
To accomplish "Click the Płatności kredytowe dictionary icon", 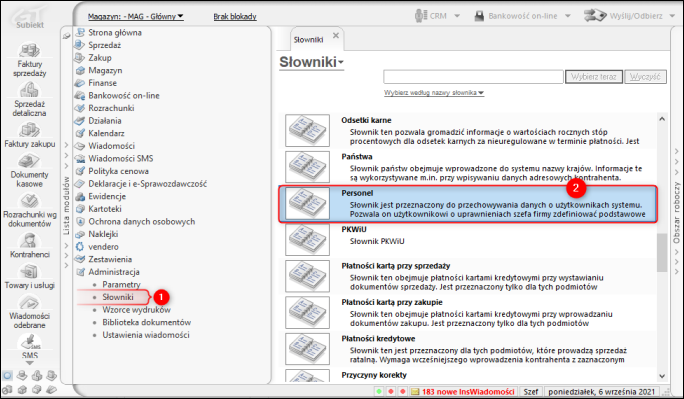I will pyautogui.click(x=308, y=349).
